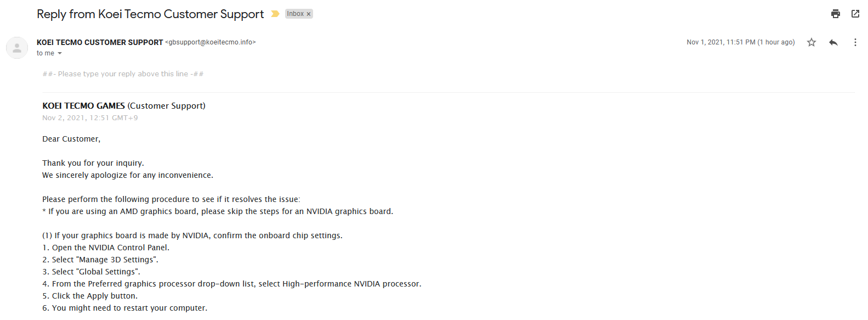
Task: Click the "Please type your reply above" line
Action: (123, 74)
